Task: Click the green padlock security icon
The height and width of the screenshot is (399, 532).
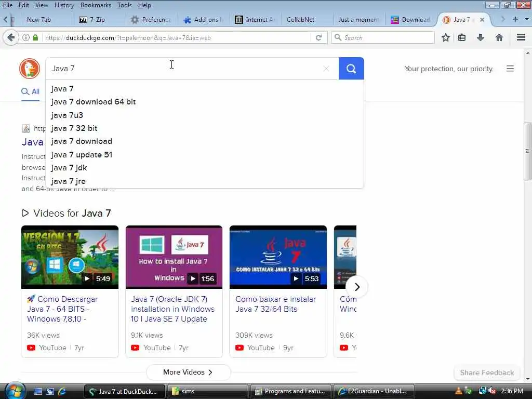Action: point(35,37)
